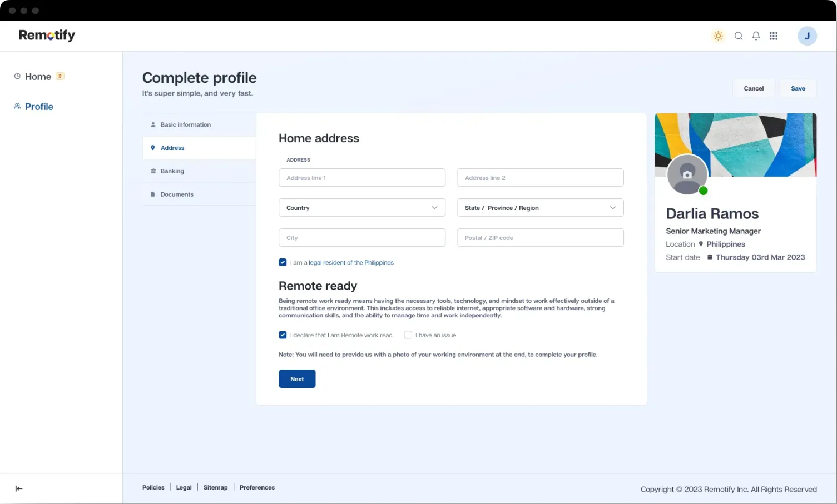Open search with the magnifier icon
837x504 pixels.
(738, 36)
